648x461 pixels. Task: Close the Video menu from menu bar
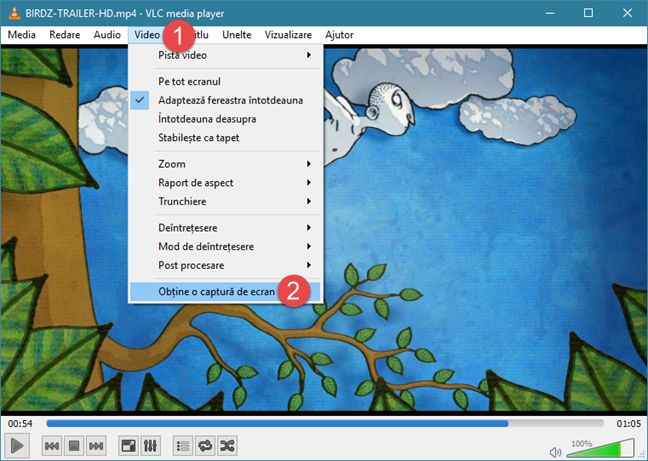tap(147, 35)
